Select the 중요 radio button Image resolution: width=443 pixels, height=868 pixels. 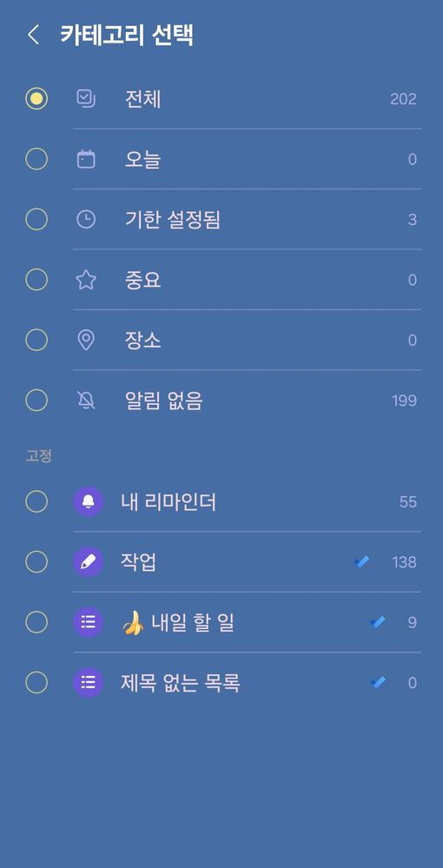click(36, 280)
